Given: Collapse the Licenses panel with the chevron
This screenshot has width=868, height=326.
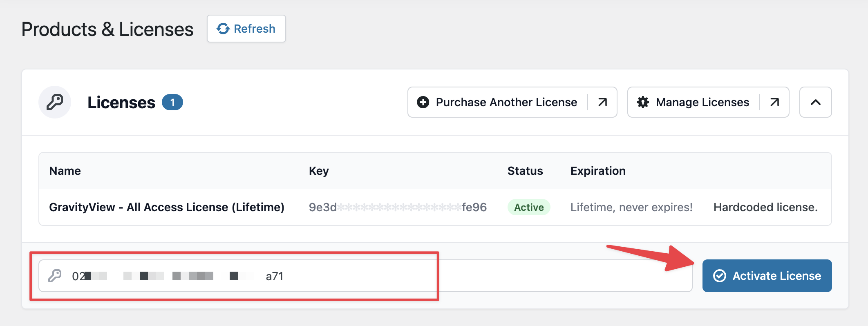Looking at the screenshot, I should pos(815,102).
